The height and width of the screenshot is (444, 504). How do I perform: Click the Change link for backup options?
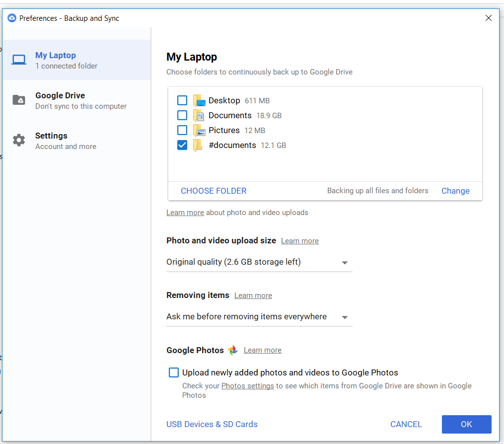(455, 191)
